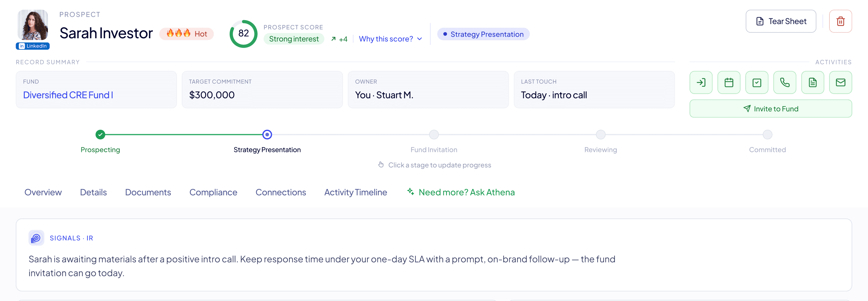Screen dimensions: 868x301
Task: Open the calendar meeting activity icon
Action: tap(729, 82)
